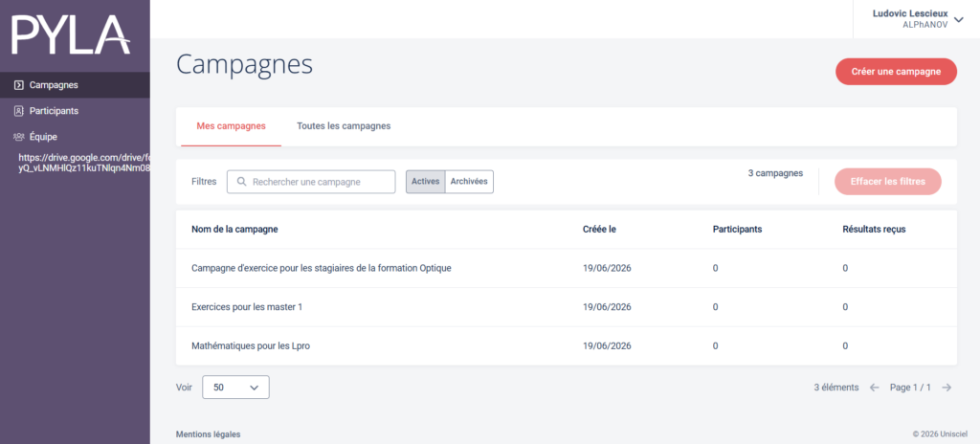Open Participants in the sidebar
The image size is (980, 444).
pyautogui.click(x=75, y=111)
